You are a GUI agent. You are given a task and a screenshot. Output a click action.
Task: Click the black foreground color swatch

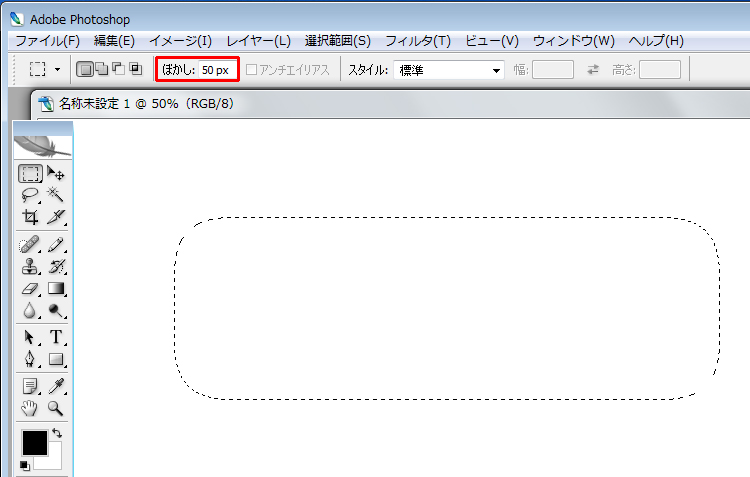pyautogui.click(x=33, y=442)
